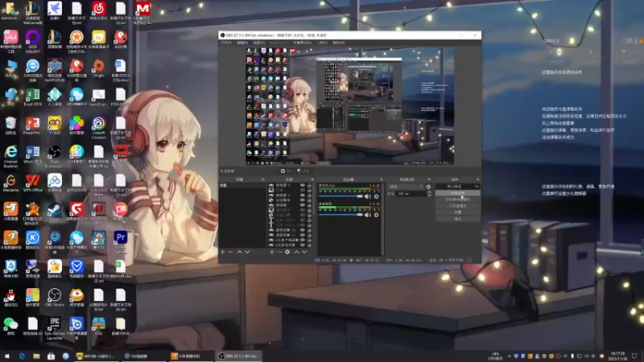
Task: Open Windows Start menu
Action: click(x=7, y=356)
